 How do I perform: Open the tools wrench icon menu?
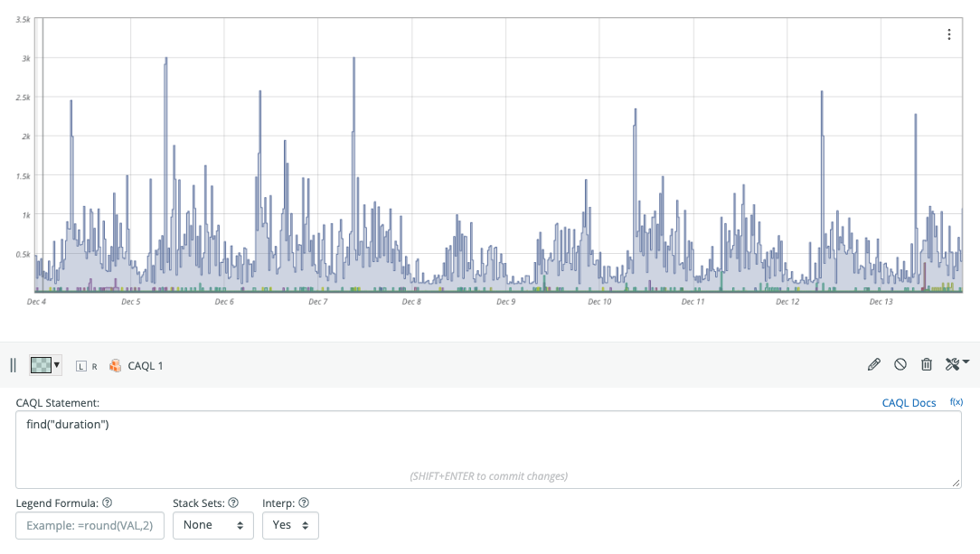click(952, 364)
